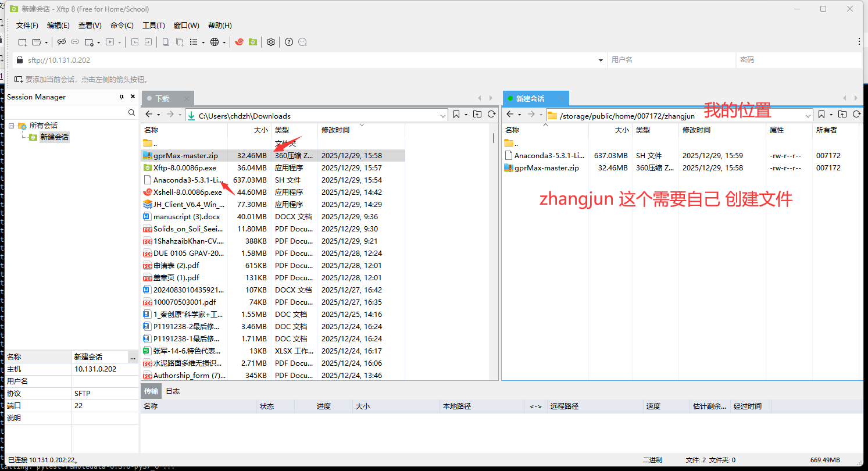Expand the globe encoding dropdown arrow
868x471 pixels.
tap(224, 42)
